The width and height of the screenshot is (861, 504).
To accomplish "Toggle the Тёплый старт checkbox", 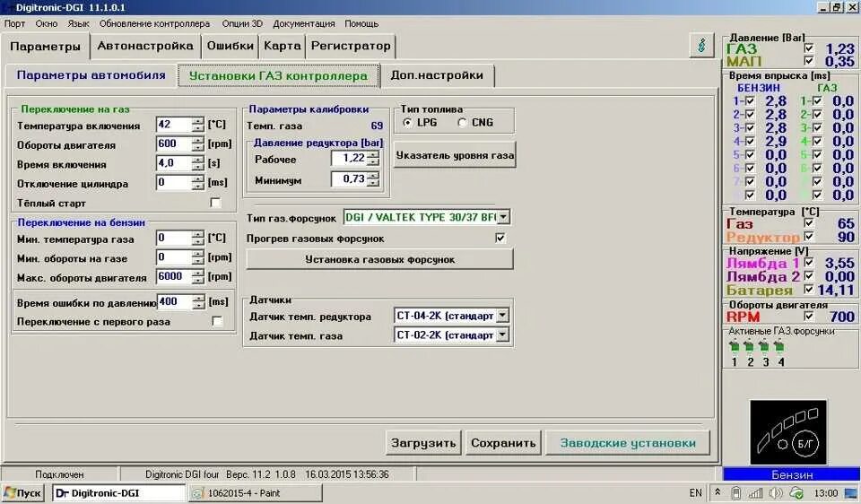I will [x=215, y=203].
